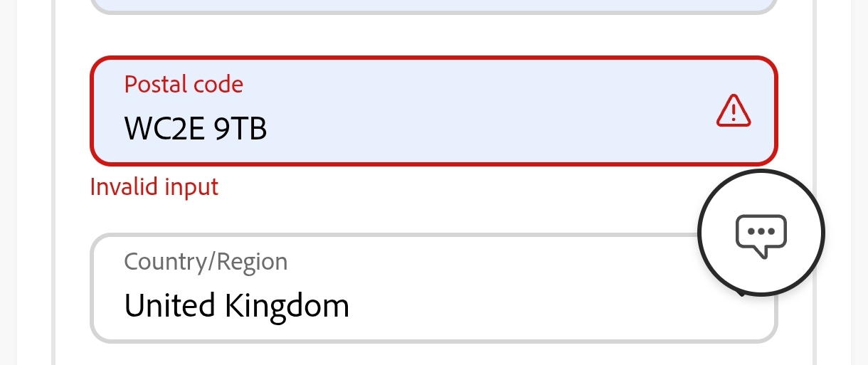This screenshot has height=365, width=868.
Task: Click the Country/Region field label
Action: click(x=206, y=262)
